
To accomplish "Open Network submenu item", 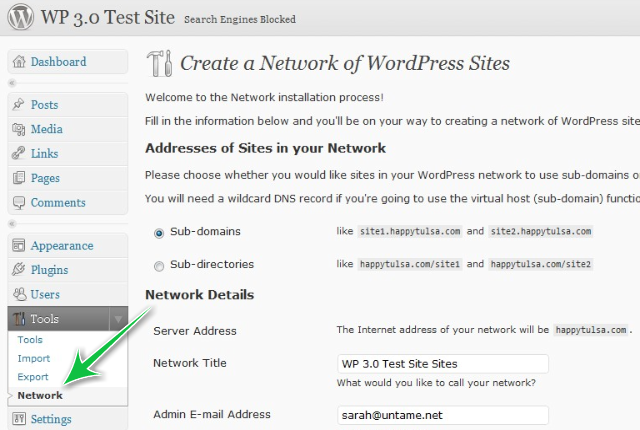I will click(40, 395).
